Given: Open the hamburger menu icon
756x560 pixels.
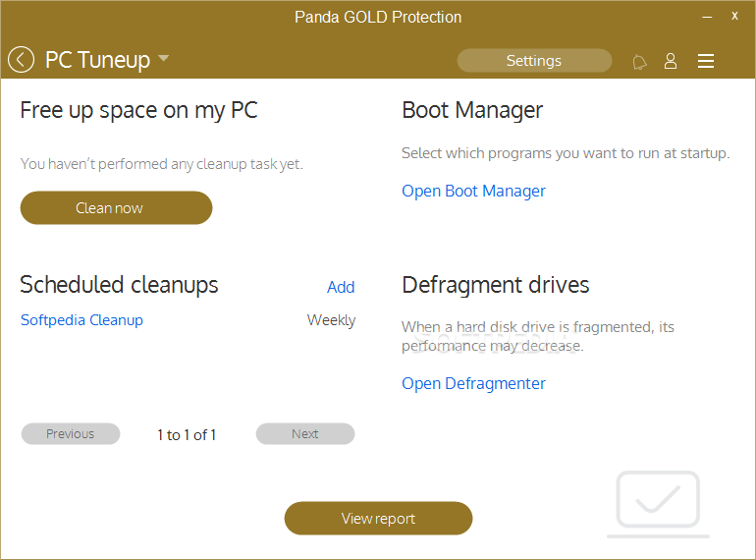Looking at the screenshot, I should (x=705, y=61).
